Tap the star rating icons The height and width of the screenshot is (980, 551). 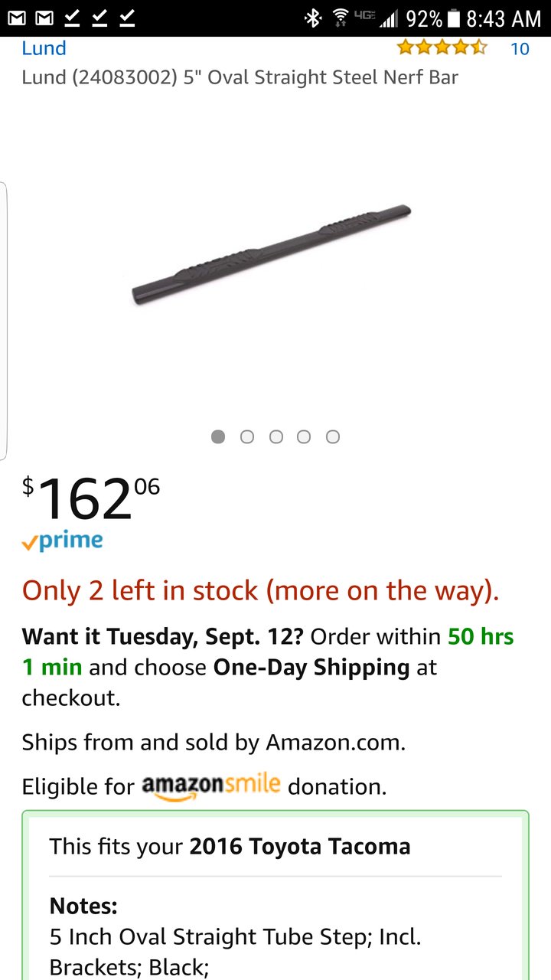coord(442,48)
